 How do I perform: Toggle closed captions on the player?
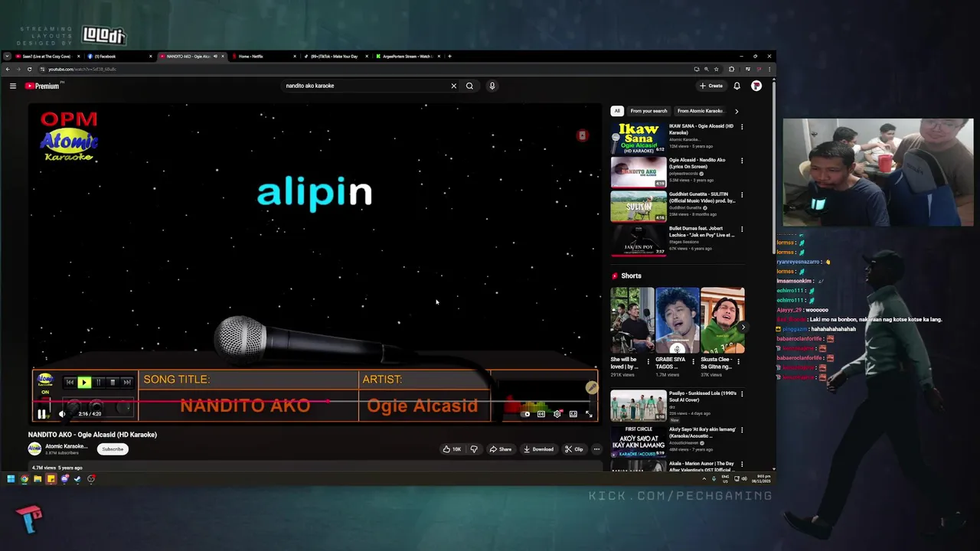click(x=541, y=414)
